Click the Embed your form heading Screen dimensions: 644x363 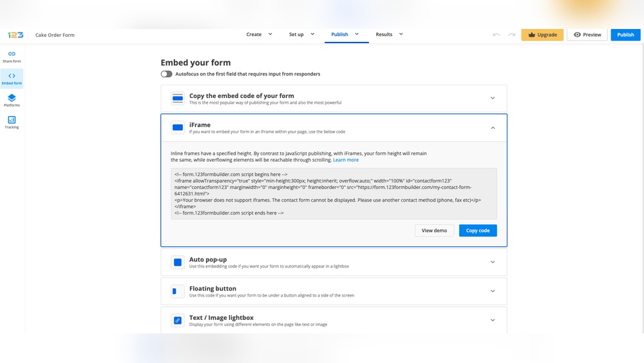click(196, 63)
